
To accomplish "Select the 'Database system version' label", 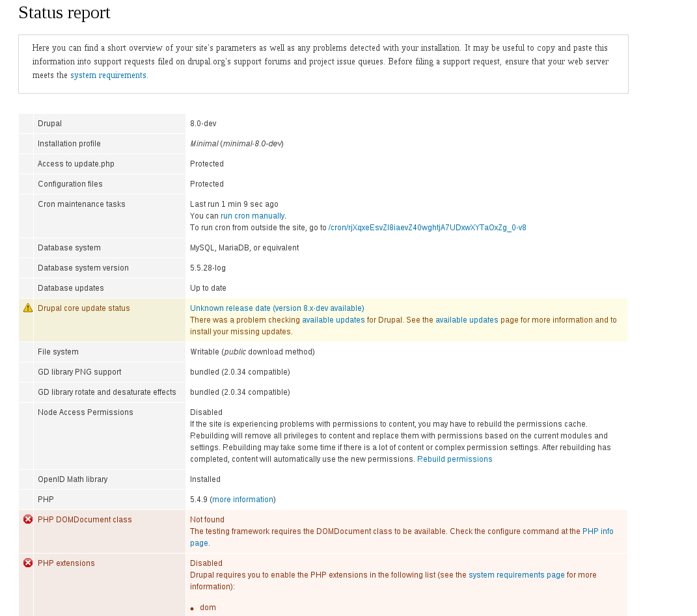I will tap(83, 267).
